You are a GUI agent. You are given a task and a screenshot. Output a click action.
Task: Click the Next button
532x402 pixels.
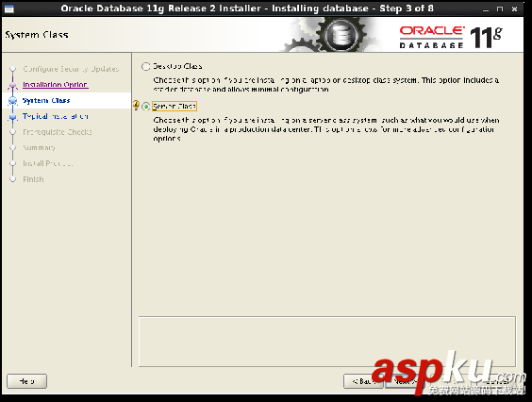[405, 381]
